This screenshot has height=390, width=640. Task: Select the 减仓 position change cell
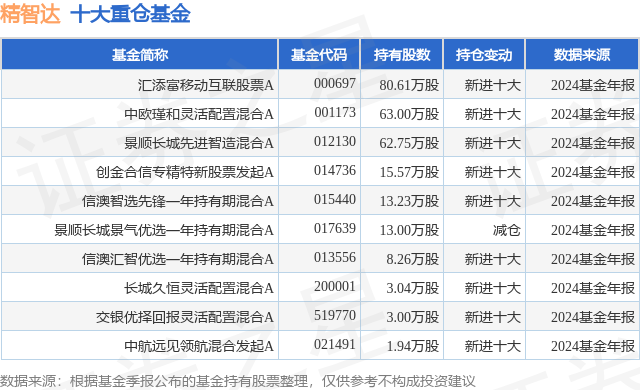(x=507, y=230)
